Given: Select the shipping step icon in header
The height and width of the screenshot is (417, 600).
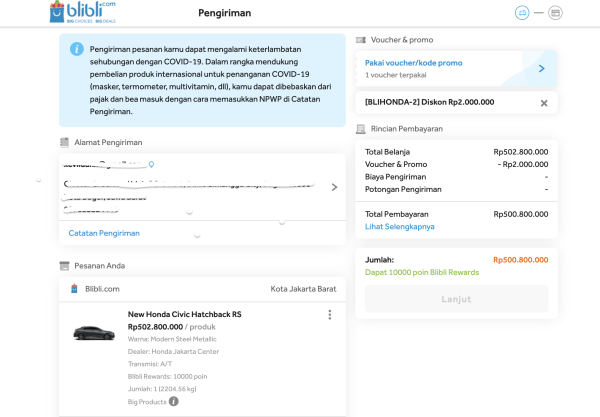Looking at the screenshot, I should (522, 13).
